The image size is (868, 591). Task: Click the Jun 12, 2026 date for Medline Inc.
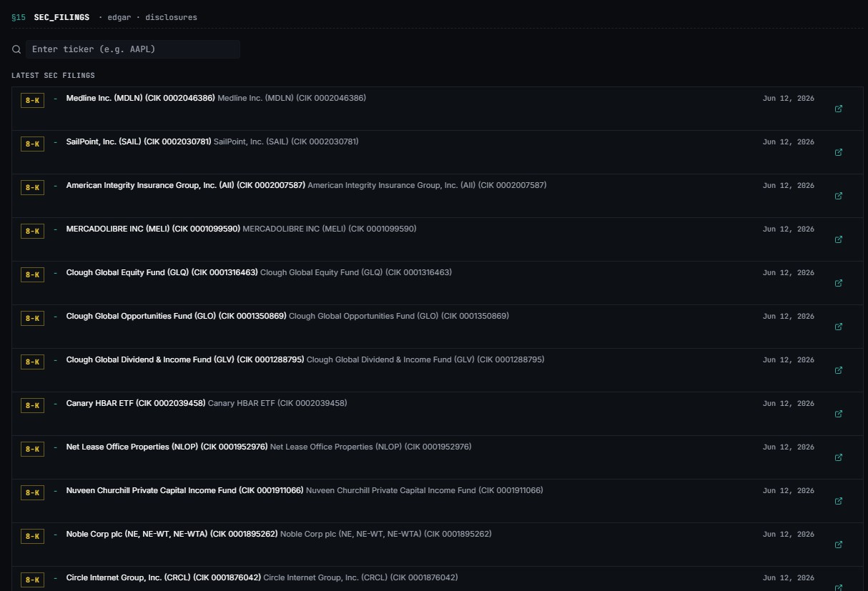(788, 99)
